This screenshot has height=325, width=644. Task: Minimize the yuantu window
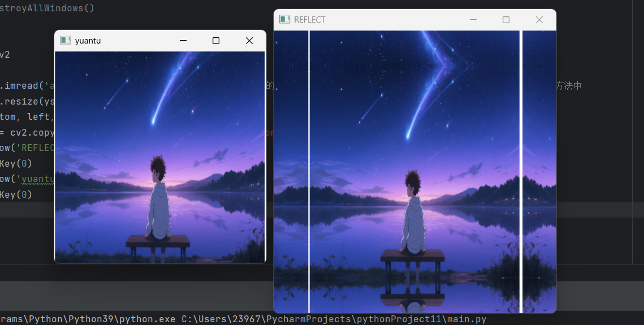183,41
